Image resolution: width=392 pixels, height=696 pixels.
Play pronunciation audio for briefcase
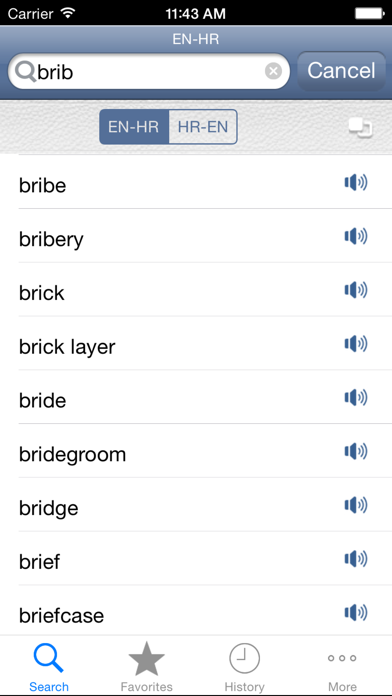tap(356, 613)
